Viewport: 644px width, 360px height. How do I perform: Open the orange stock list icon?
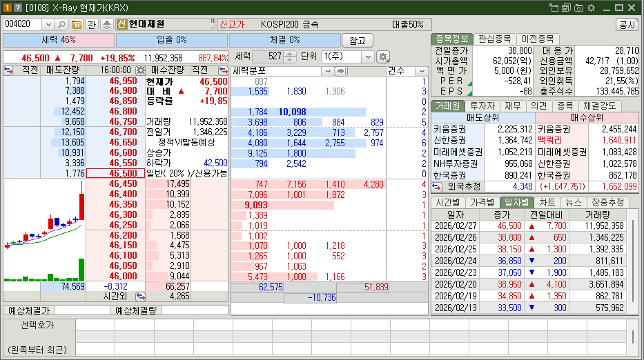pos(76,24)
